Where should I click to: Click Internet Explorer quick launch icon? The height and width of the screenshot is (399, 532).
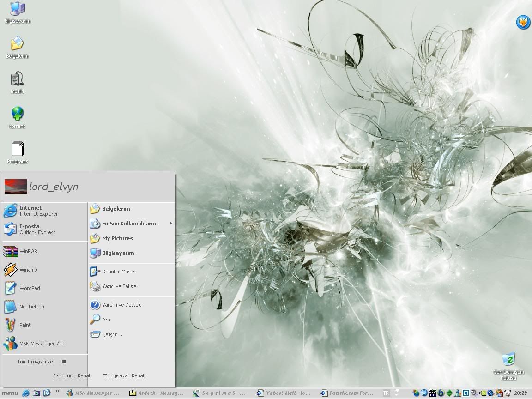coord(26,393)
